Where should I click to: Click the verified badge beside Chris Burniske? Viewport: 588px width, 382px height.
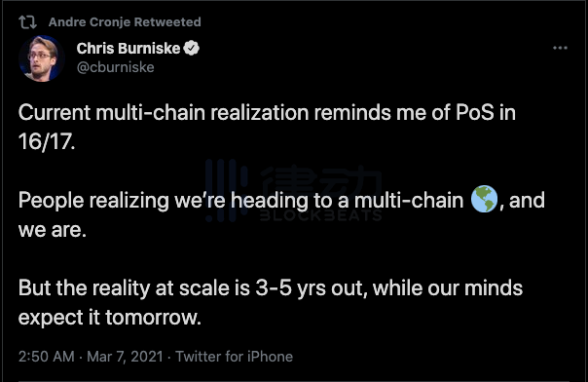tap(191, 49)
